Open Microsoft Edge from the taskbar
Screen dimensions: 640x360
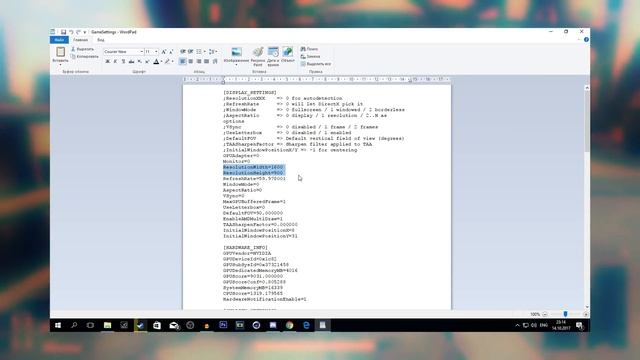pyautogui.click(x=306, y=325)
